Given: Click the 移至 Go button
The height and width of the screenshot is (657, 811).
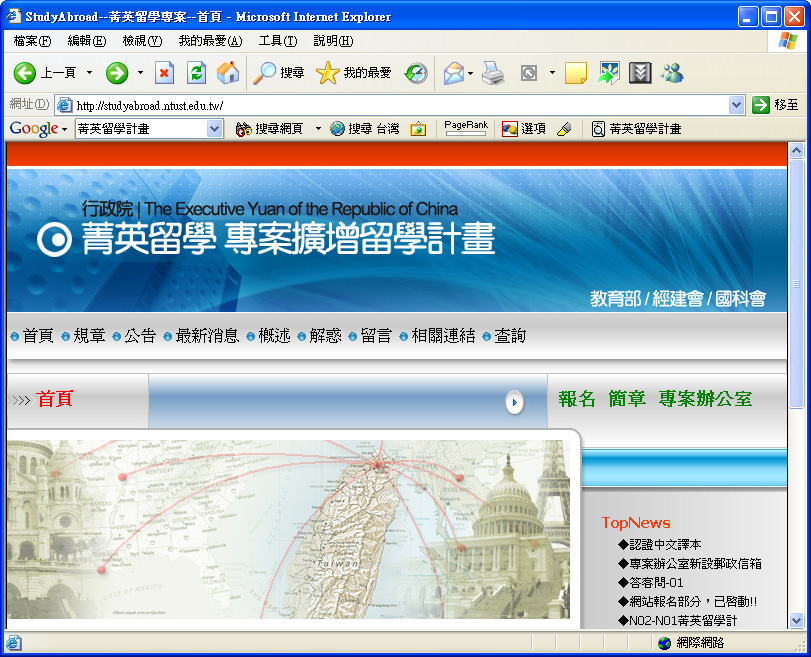Looking at the screenshot, I should [x=775, y=105].
